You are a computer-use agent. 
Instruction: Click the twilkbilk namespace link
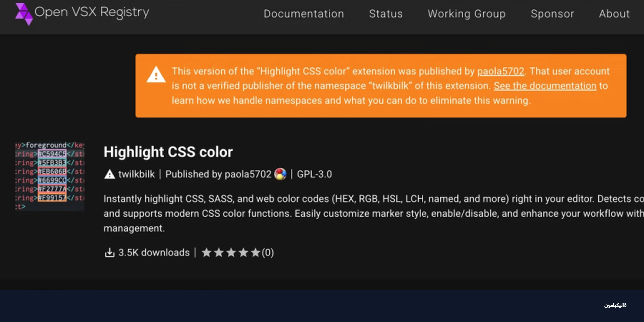(137, 174)
